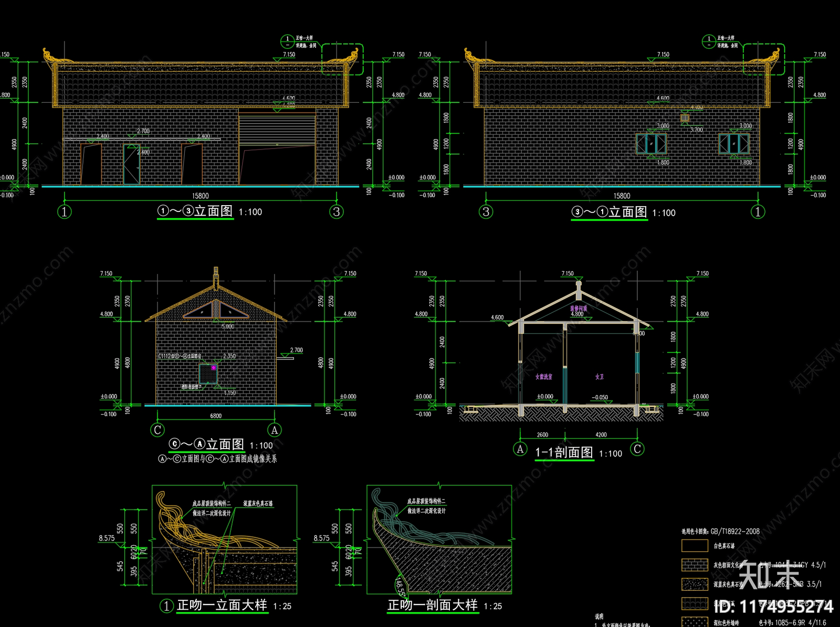Select the 1-1剖面图 title
840x627 pixels.
click(x=564, y=452)
